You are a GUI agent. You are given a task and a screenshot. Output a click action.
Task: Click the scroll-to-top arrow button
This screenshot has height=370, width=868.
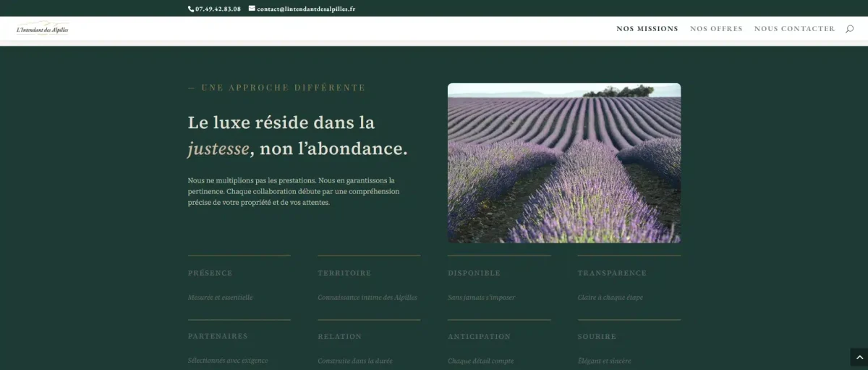[x=859, y=357]
